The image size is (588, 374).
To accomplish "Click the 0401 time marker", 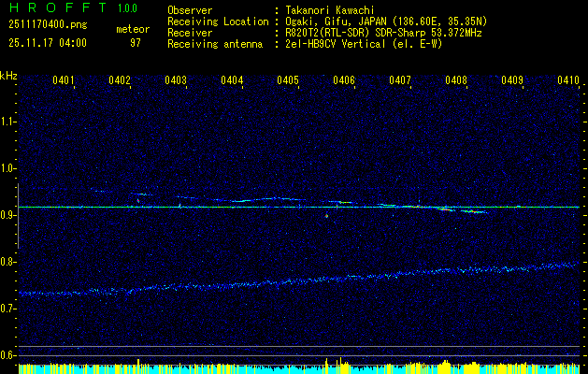I will 64,81.
